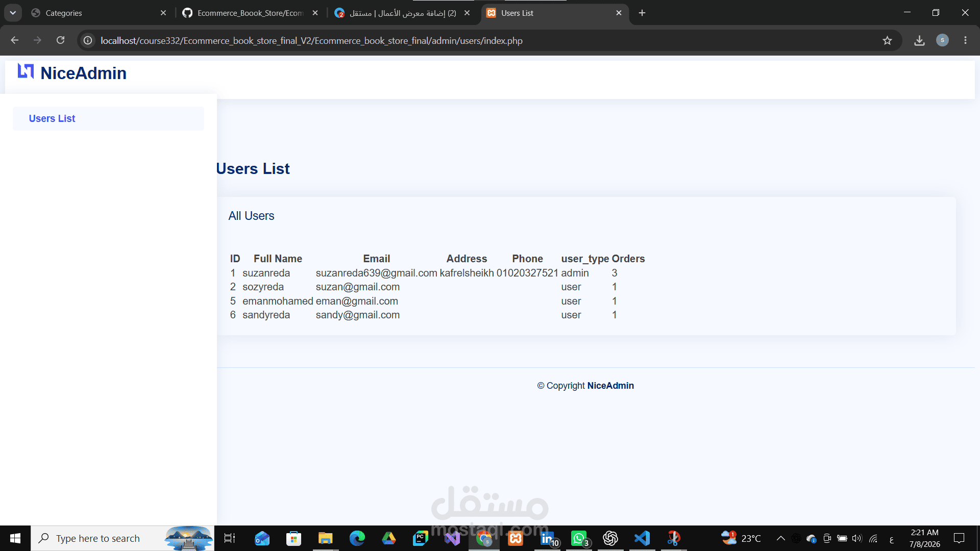Screen dimensions: 980x551
Task: Open Microsoft Edge from the taskbar
Action: (x=357, y=538)
